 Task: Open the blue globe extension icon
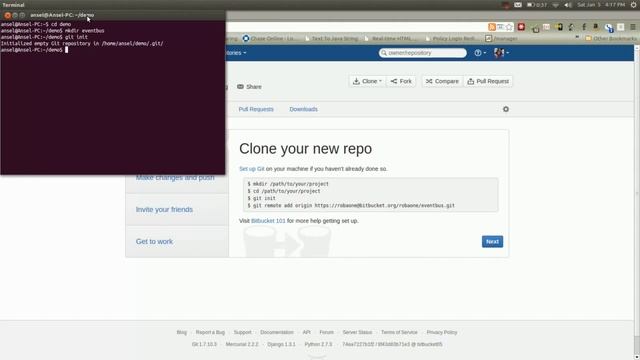click(609, 27)
